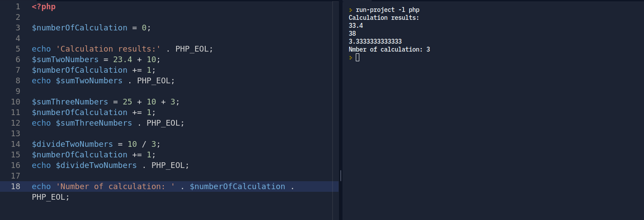The image size is (644, 220).
Task: Click the divider handle between editor and terminal
Action: [341, 176]
